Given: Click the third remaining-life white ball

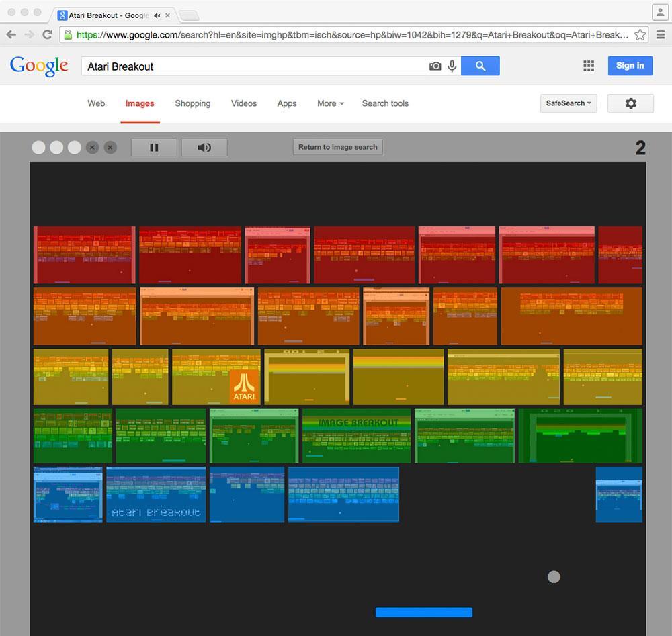Looking at the screenshot, I should click(x=74, y=147).
